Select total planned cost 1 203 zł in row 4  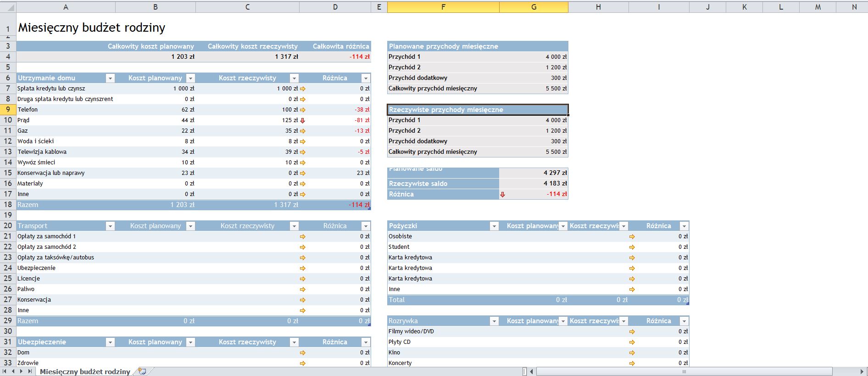(x=156, y=57)
